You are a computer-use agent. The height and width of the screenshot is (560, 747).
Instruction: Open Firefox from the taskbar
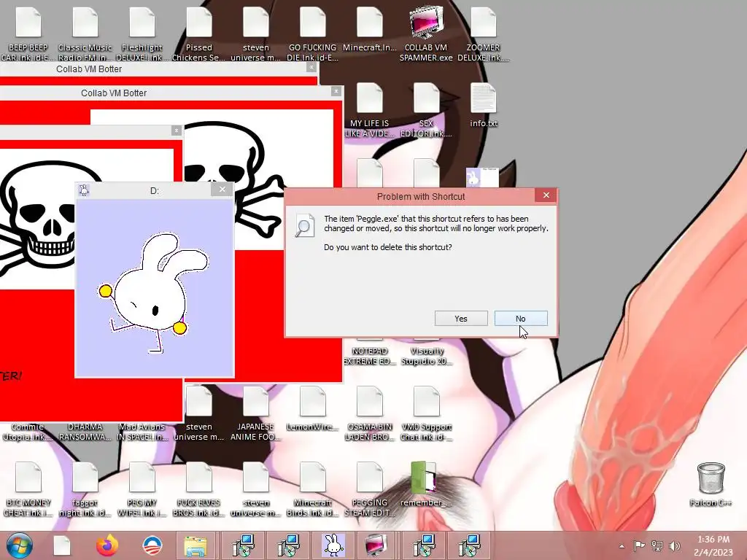coord(107,545)
